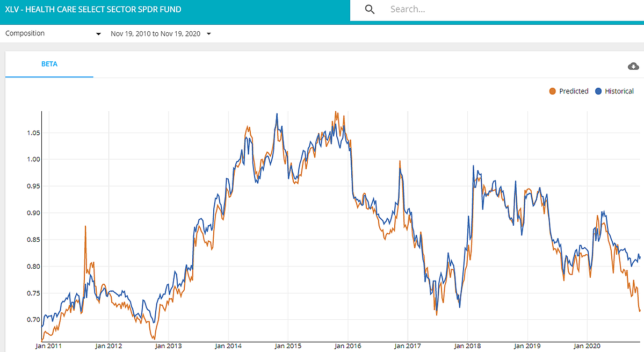
Task: Switch to the BETA tab
Action: [x=49, y=64]
